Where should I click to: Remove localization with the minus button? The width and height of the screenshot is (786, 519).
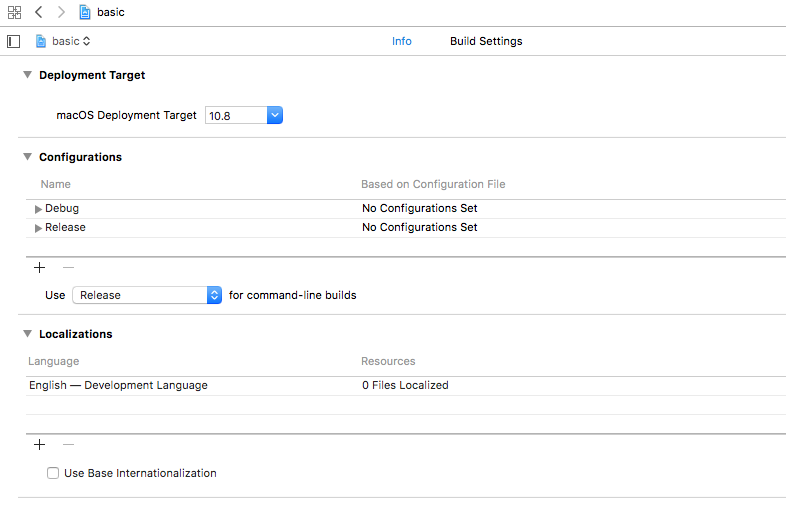coord(68,444)
